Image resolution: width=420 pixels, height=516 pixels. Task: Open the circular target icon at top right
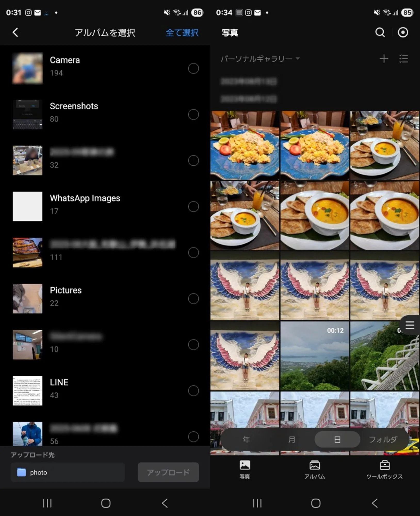point(403,33)
